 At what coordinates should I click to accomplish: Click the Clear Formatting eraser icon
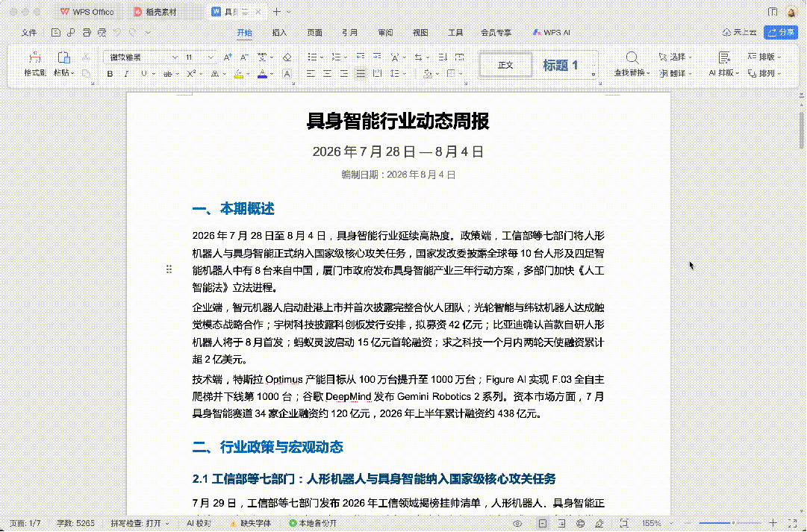coord(287,57)
